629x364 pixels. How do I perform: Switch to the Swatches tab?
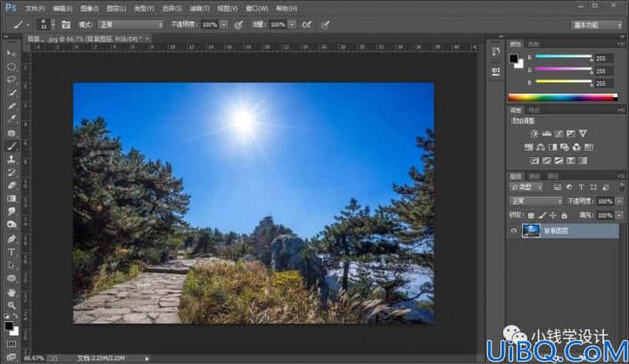point(534,44)
